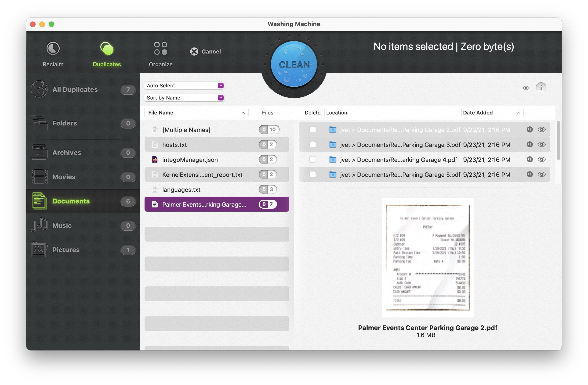
Task: Sort by Date Added column header
Action: click(x=492, y=113)
